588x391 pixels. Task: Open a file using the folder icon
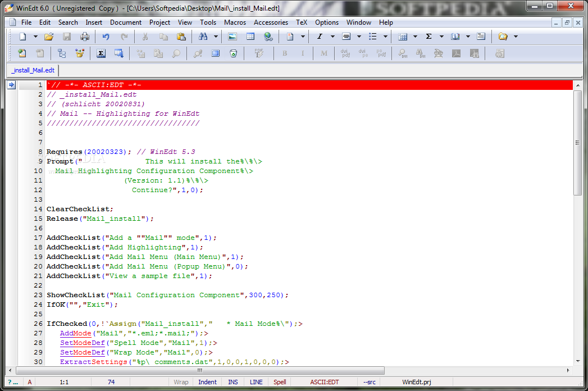[49, 37]
